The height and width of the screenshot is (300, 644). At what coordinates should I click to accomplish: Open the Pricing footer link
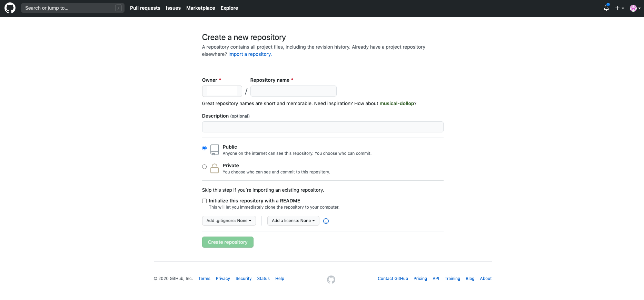[x=420, y=279]
